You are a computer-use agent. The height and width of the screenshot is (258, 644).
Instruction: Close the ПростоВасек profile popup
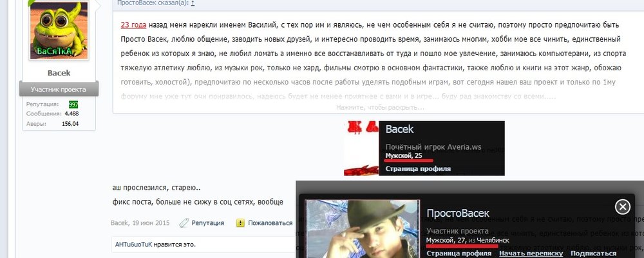pyautogui.click(x=623, y=206)
